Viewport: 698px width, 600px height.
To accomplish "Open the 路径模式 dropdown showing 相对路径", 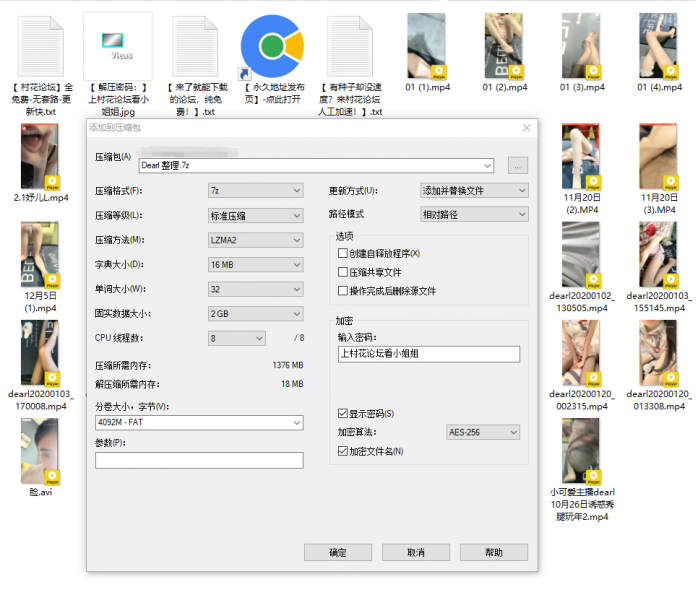I will [x=475, y=214].
